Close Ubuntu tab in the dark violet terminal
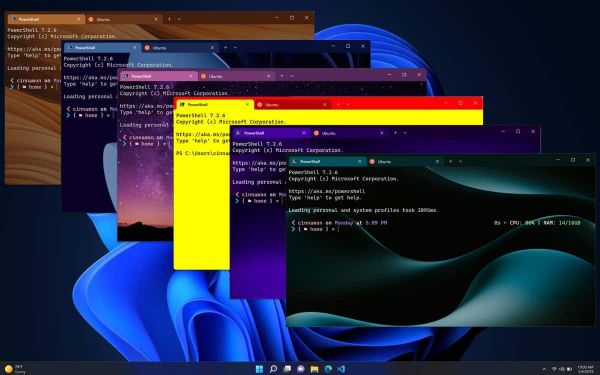 [x=382, y=133]
